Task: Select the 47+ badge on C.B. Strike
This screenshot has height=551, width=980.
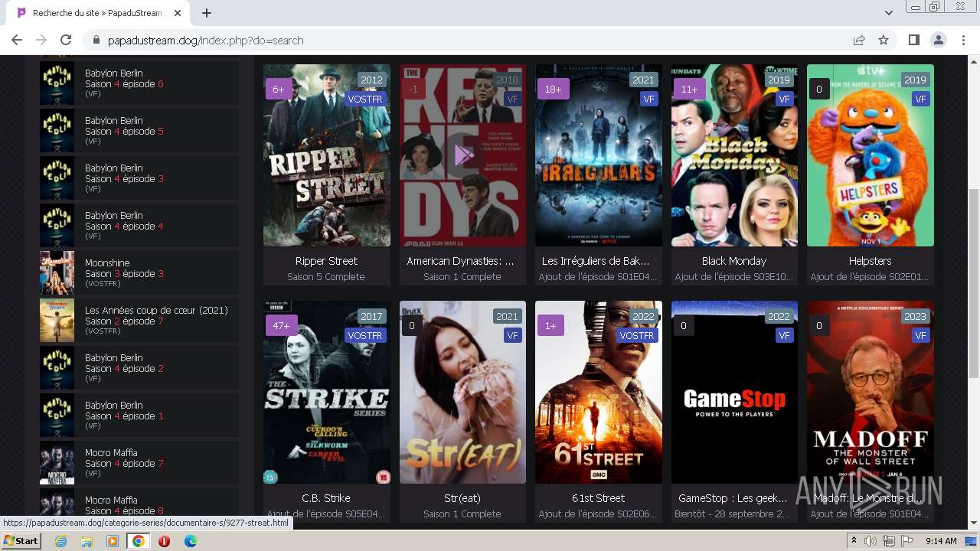Action: (x=282, y=325)
